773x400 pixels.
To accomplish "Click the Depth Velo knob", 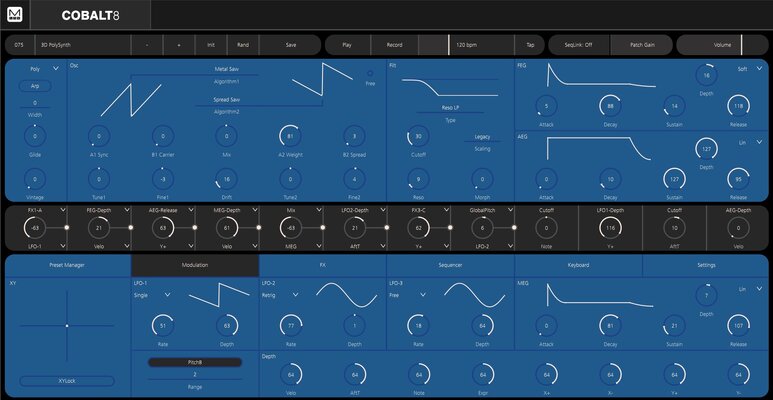I will pos(290,374).
